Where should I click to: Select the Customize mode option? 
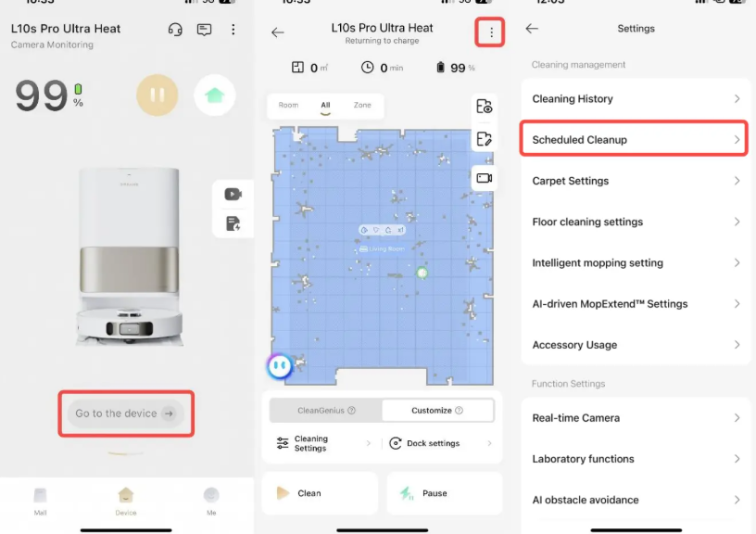(437, 411)
